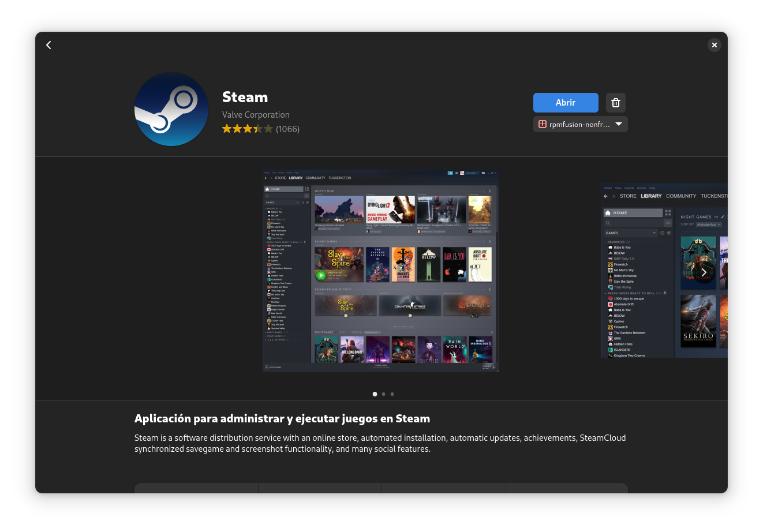
Task: Click the Steam application logo
Action: [171, 109]
